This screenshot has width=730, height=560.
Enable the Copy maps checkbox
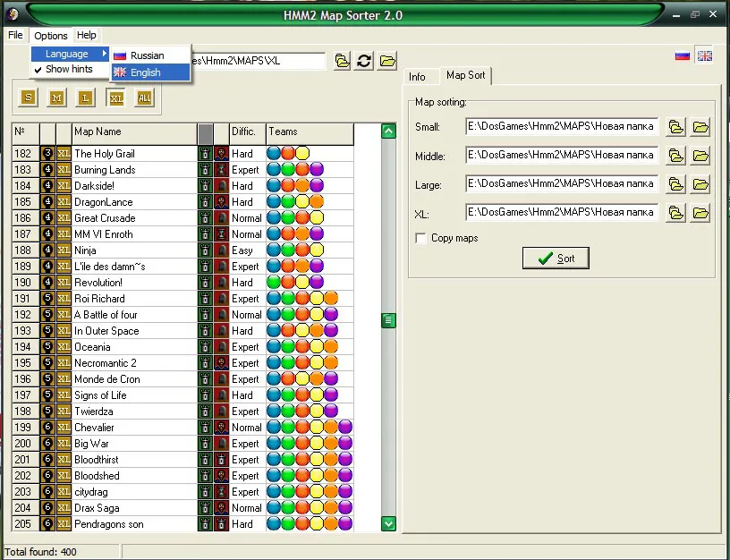pos(420,238)
